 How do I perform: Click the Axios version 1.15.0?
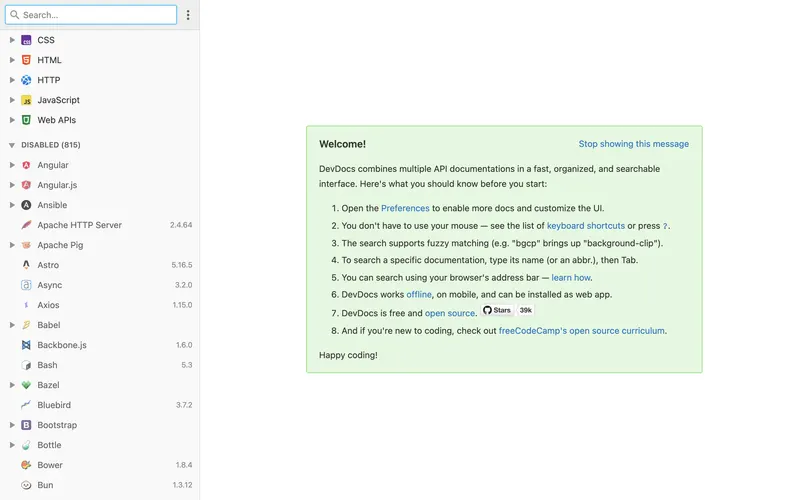[182, 305]
